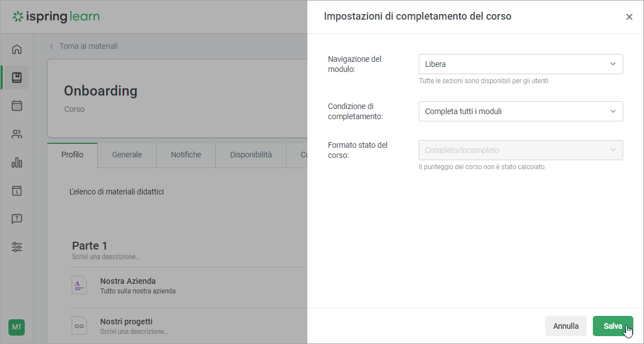Click the Nostra Azienda document icon
The height and width of the screenshot is (344, 644).
(x=79, y=285)
